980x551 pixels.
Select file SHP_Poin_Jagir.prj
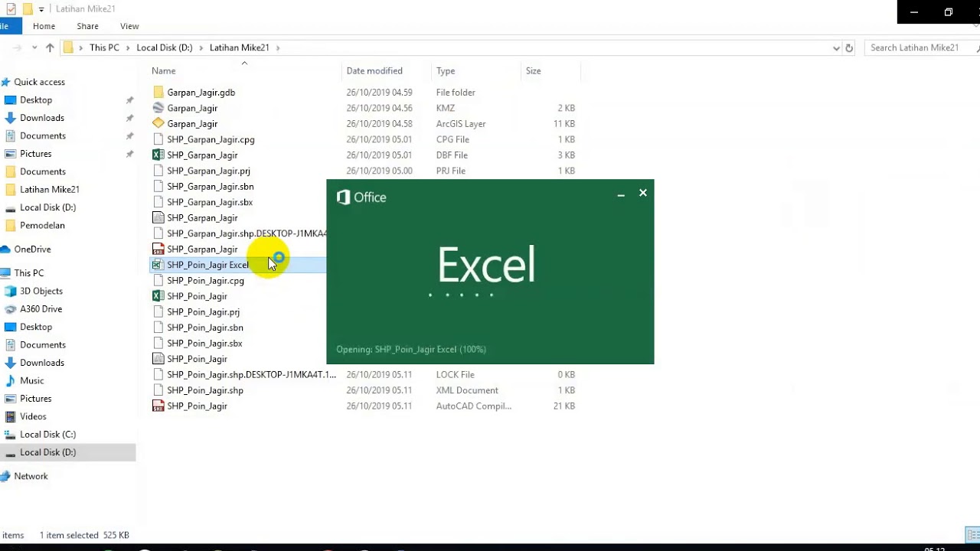[x=203, y=312]
